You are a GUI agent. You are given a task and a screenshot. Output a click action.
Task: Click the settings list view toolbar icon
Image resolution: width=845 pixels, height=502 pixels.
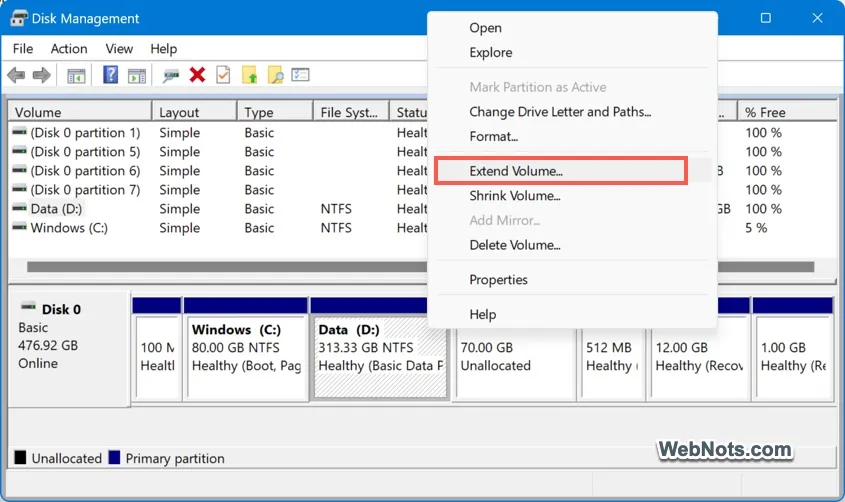[x=300, y=74]
